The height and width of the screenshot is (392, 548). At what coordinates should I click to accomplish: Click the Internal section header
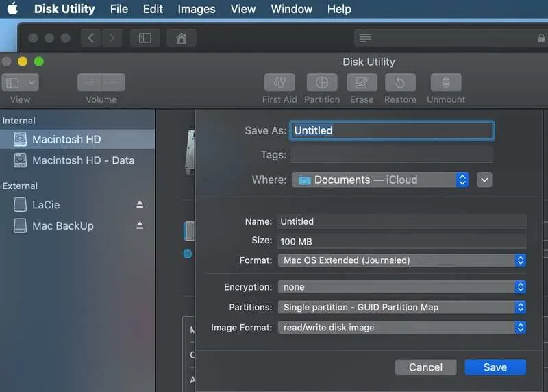pyautogui.click(x=19, y=121)
